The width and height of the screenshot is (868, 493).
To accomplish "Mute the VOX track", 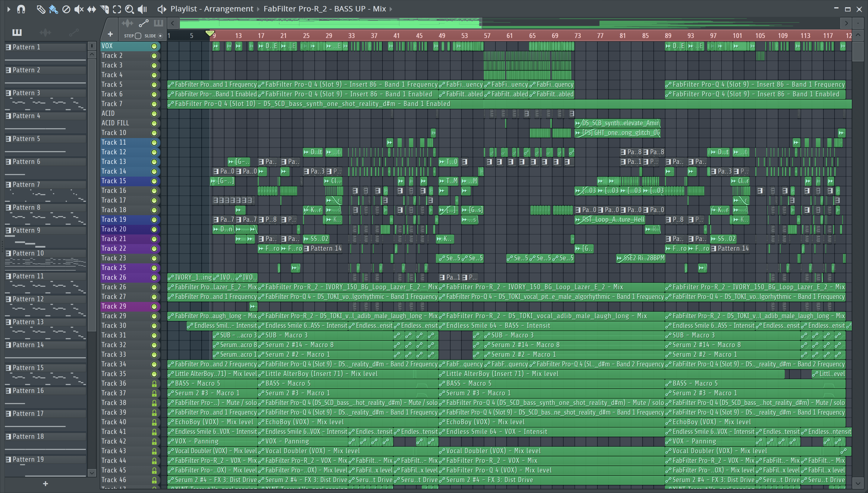I will coord(154,46).
